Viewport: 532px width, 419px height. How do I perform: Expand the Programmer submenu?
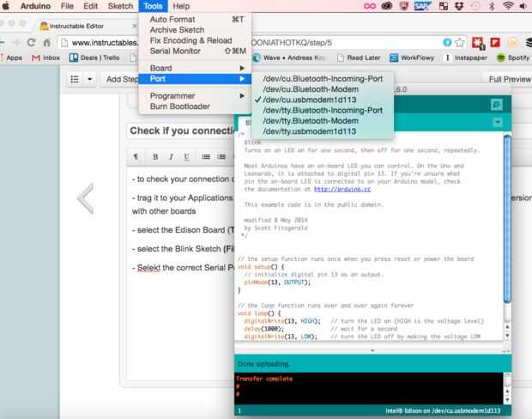(195, 96)
